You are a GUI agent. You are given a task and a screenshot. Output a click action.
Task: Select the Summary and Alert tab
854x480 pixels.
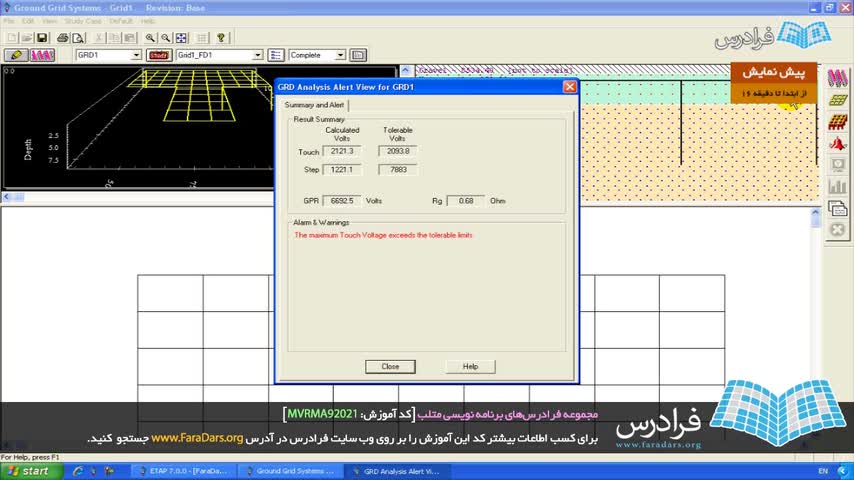(314, 105)
